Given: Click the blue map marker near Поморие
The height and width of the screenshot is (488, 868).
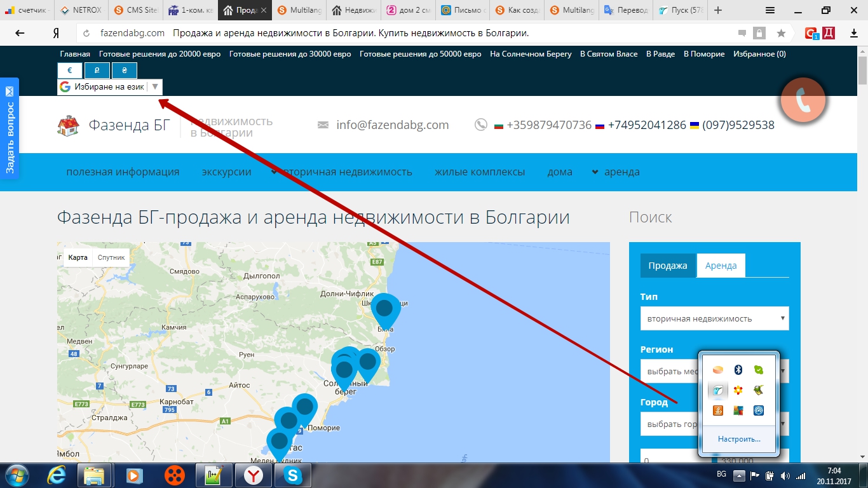Looking at the screenshot, I should 305,408.
